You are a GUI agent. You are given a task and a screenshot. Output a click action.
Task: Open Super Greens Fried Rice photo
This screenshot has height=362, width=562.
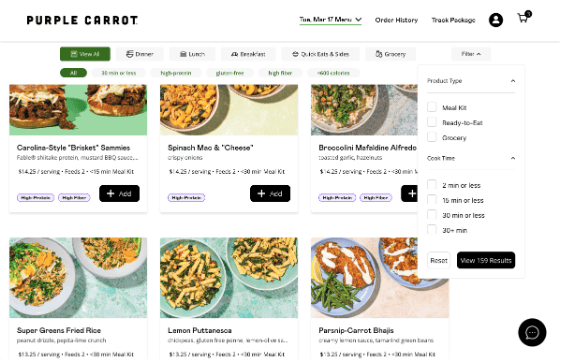(x=78, y=277)
